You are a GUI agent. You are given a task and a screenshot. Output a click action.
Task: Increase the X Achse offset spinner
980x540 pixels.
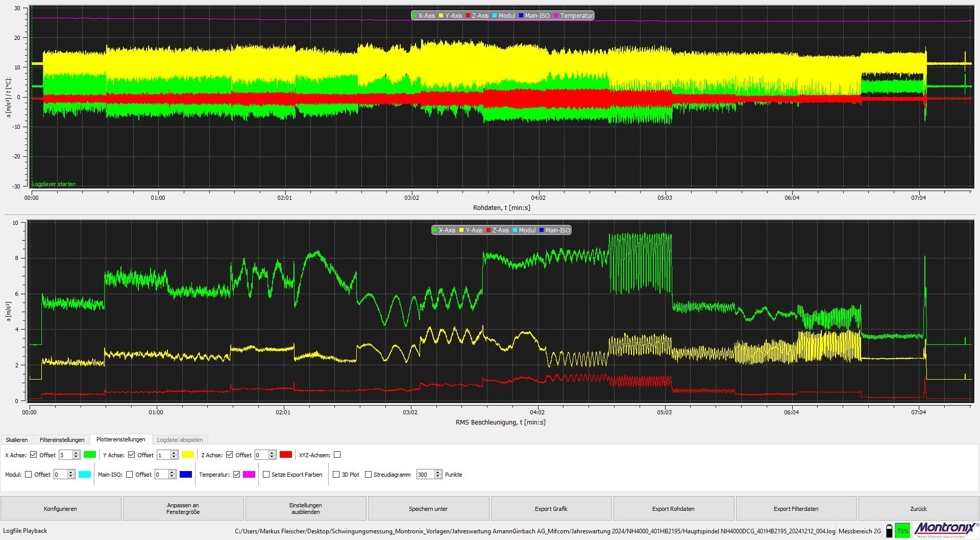77,453
